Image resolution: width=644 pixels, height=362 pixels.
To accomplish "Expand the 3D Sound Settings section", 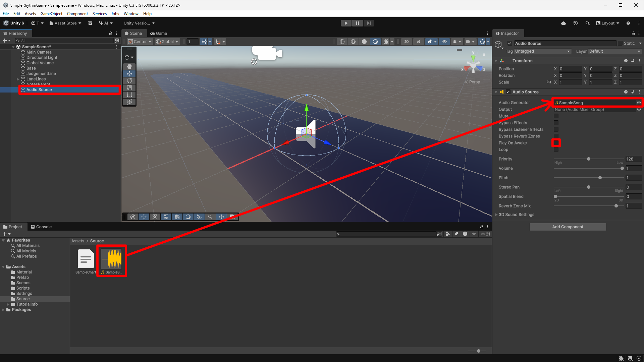I will 496,215.
